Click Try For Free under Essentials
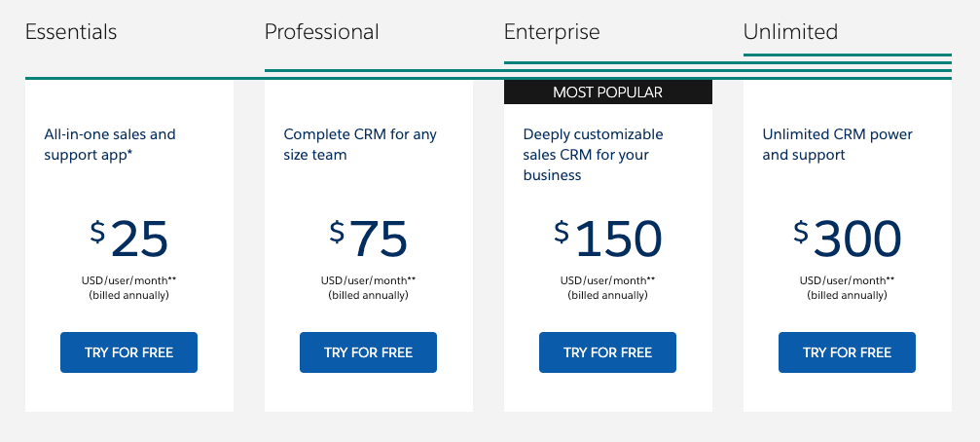Image resolution: width=980 pixels, height=442 pixels. click(128, 352)
